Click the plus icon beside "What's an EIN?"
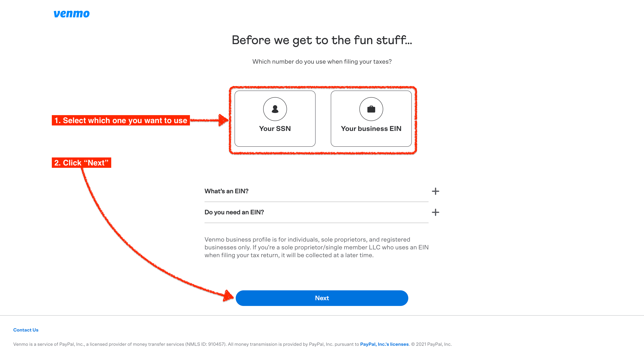The height and width of the screenshot is (352, 644). [435, 191]
